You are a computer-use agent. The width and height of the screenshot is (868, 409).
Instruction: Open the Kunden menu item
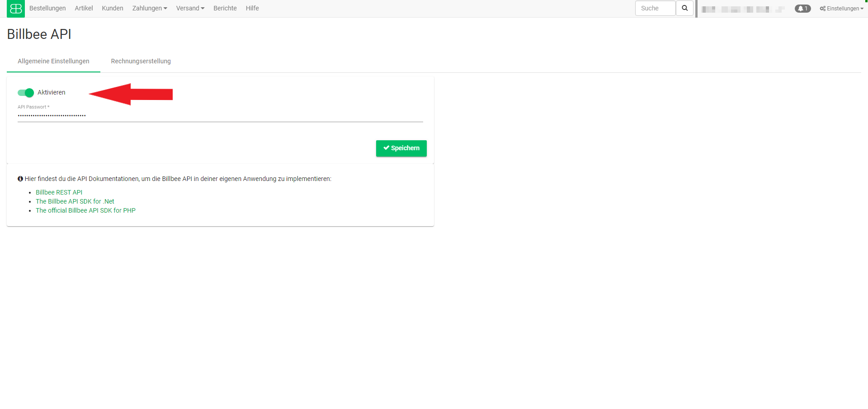pyautogui.click(x=113, y=8)
